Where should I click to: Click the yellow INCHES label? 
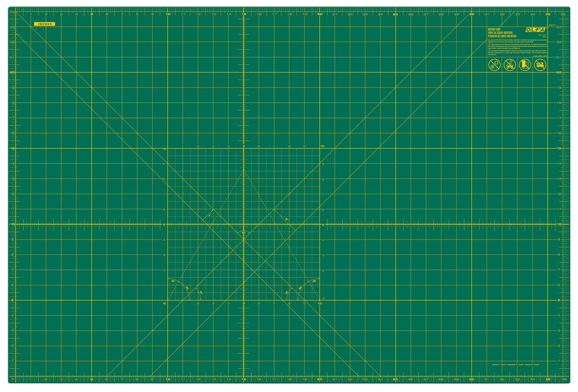click(44, 24)
